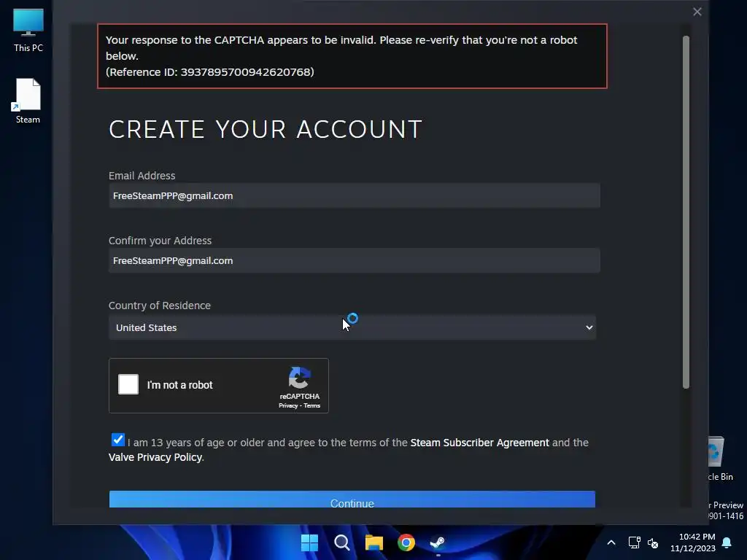747x560 pixels.
Task: Close the account creation dialog
Action: (x=697, y=12)
